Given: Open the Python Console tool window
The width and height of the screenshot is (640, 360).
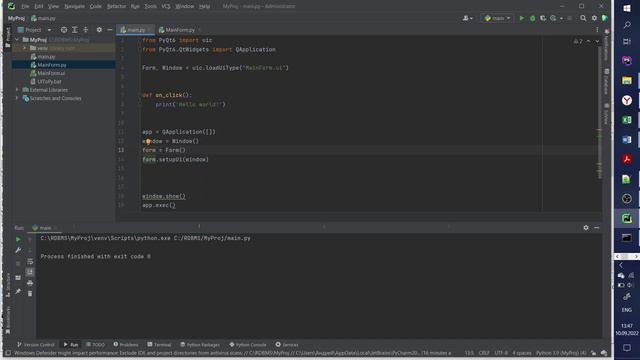Looking at the screenshot, I should [248, 345].
